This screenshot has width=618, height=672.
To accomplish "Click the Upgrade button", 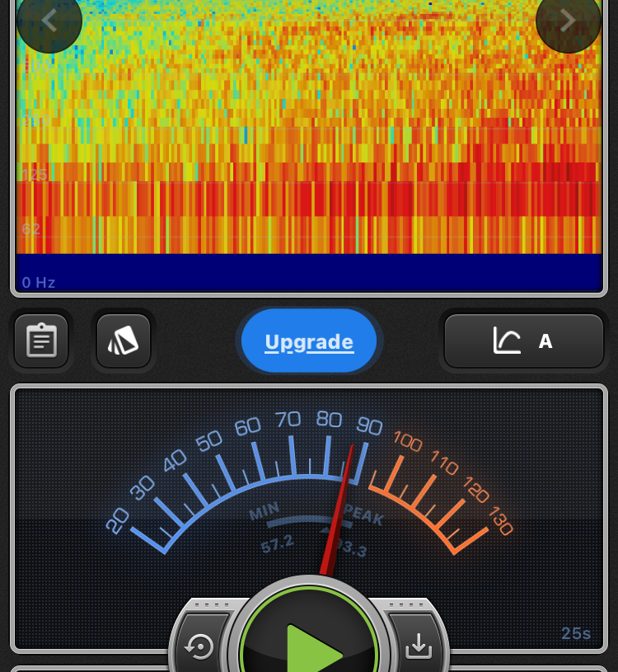I will click(x=309, y=341).
